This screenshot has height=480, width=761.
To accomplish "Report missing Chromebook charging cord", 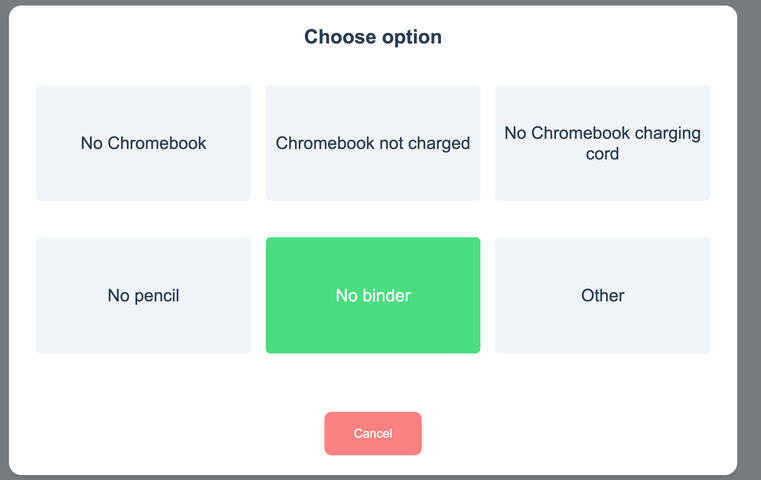I will pyautogui.click(x=602, y=143).
